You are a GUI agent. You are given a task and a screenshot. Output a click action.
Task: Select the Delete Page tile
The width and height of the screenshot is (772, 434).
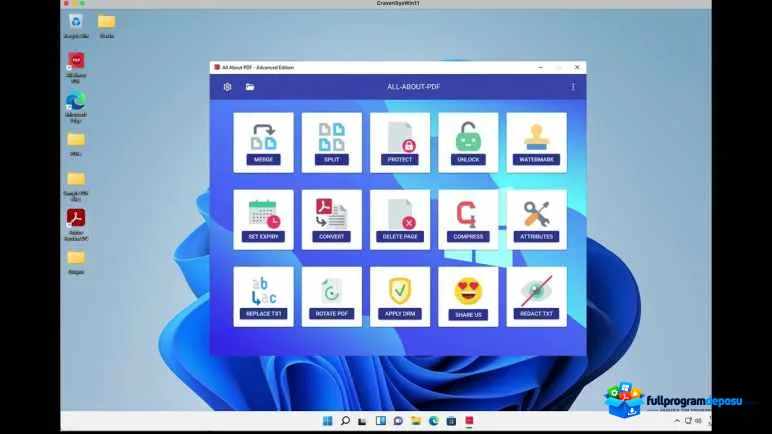[x=400, y=220]
